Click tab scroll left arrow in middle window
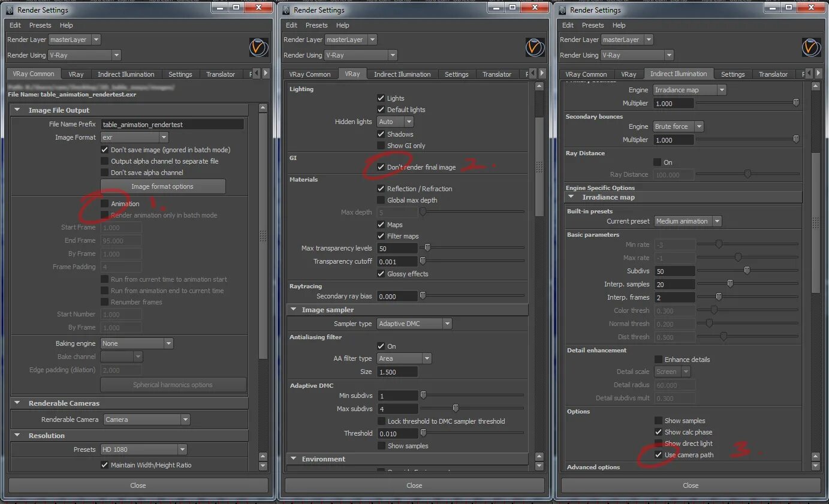Viewport: 829px width, 504px height. (533, 73)
